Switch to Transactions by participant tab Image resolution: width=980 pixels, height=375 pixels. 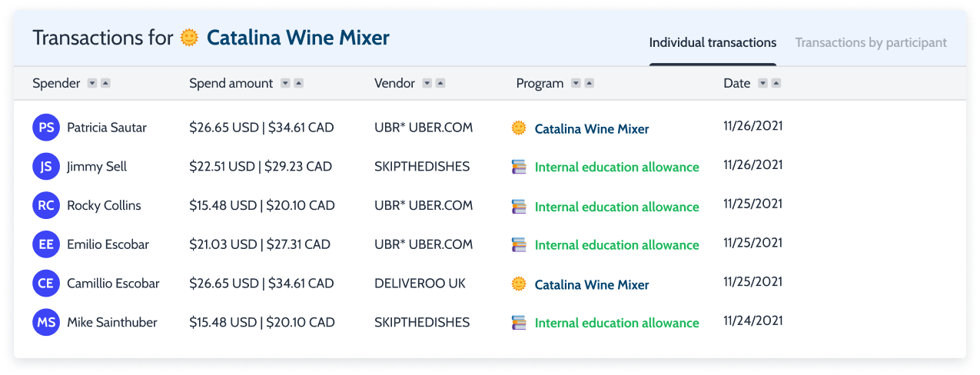[x=871, y=43]
